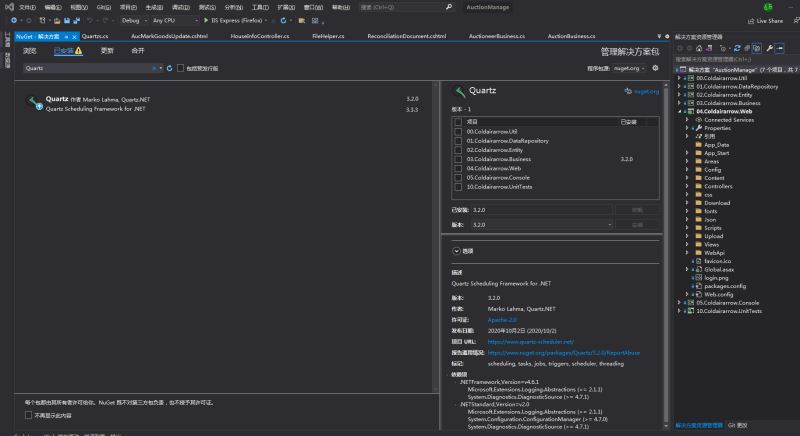This screenshot has height=436, width=800.
Task: Check the 10.Coldairarrow.UnitTests project checkbox
Action: pos(458,187)
